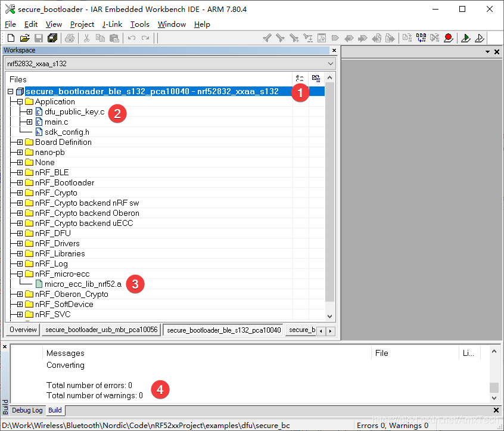Collapse the Application folder
Viewport: 504px width, 431px height.
pos(20,101)
